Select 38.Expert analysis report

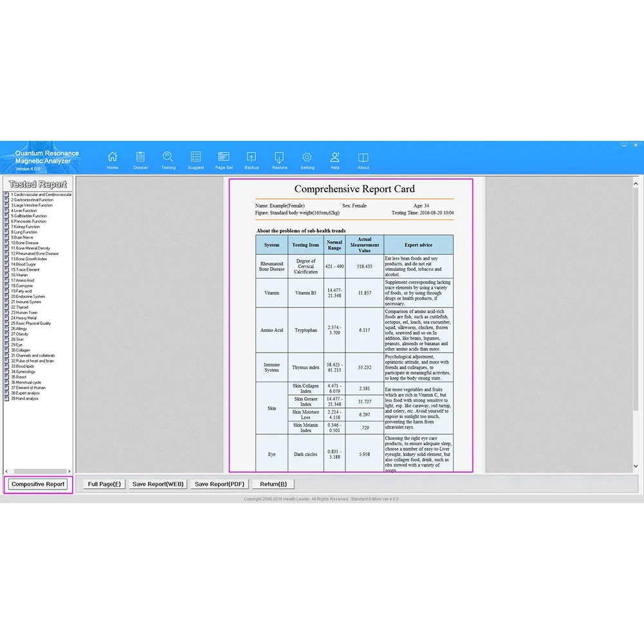(x=26, y=392)
